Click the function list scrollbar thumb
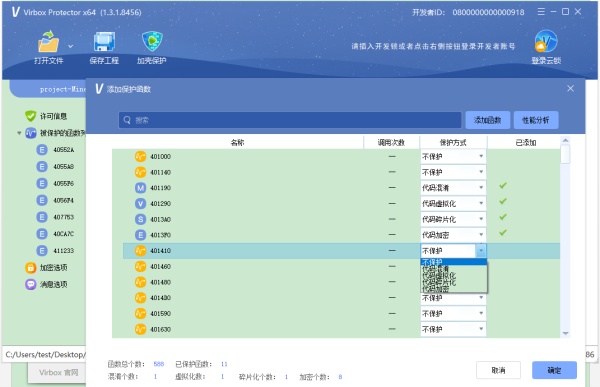Image resolution: width=600 pixels, height=387 pixels. pos(565,154)
